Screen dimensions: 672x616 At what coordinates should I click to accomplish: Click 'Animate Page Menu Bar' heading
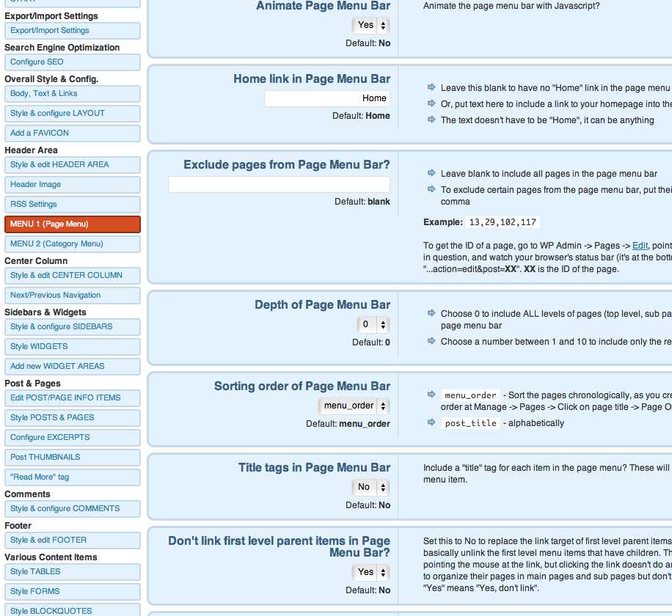click(324, 6)
